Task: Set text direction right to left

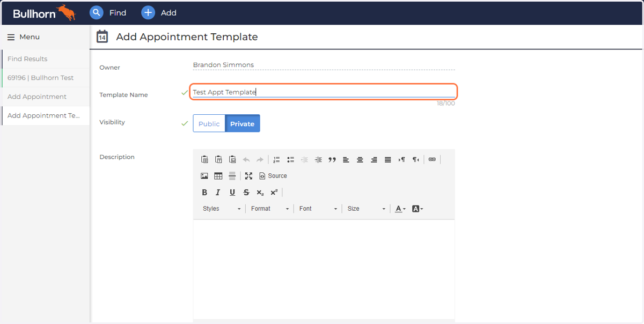Action: click(416, 159)
